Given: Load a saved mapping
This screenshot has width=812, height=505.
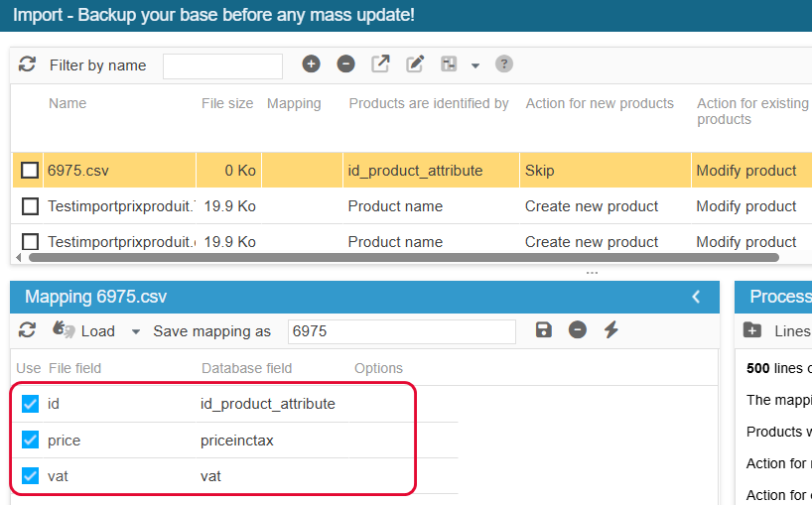Looking at the screenshot, I should [x=84, y=330].
